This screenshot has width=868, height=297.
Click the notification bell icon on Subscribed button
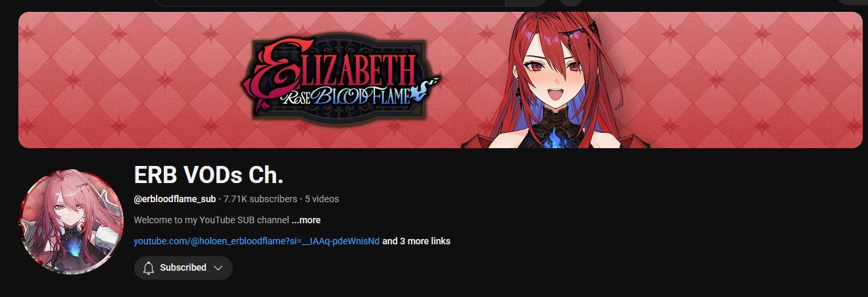[149, 267]
